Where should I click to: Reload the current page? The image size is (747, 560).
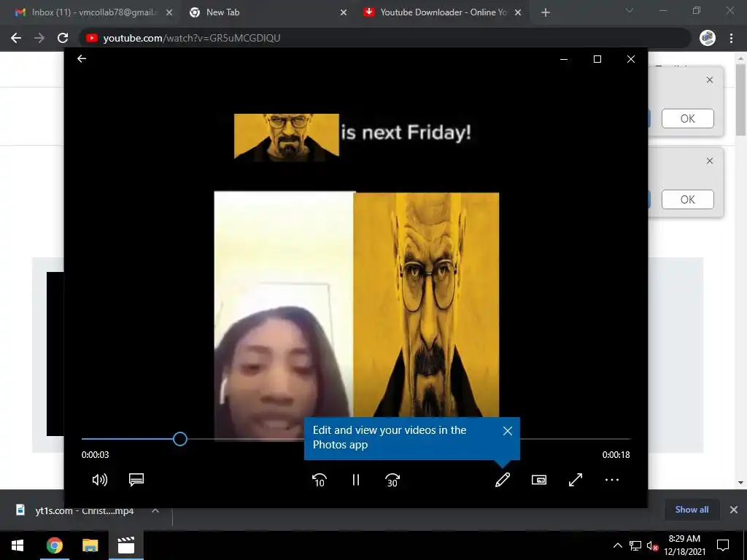63,38
